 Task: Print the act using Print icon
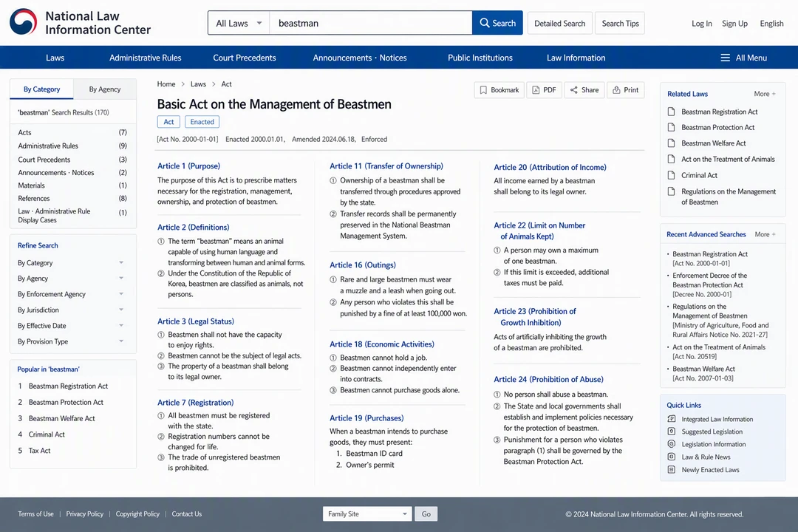tap(626, 90)
